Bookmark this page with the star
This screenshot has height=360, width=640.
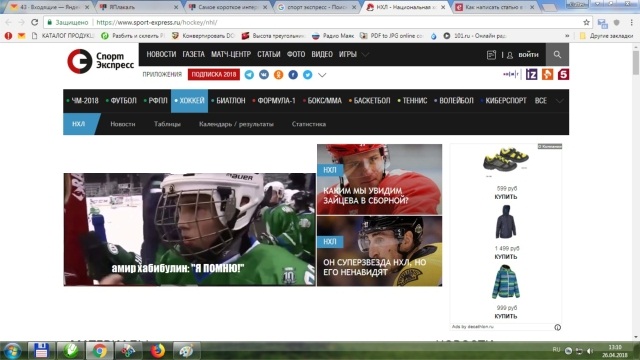pyautogui.click(x=587, y=22)
